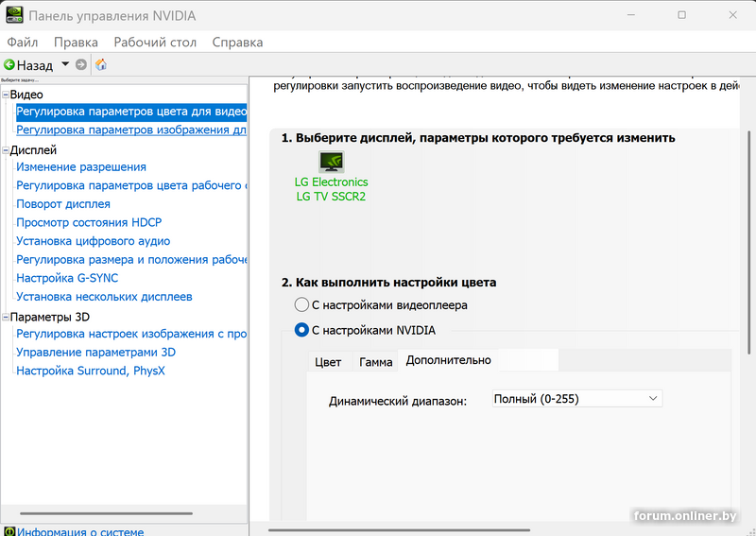
Task: Open Просмотр состояния HDCP
Action: click(89, 222)
